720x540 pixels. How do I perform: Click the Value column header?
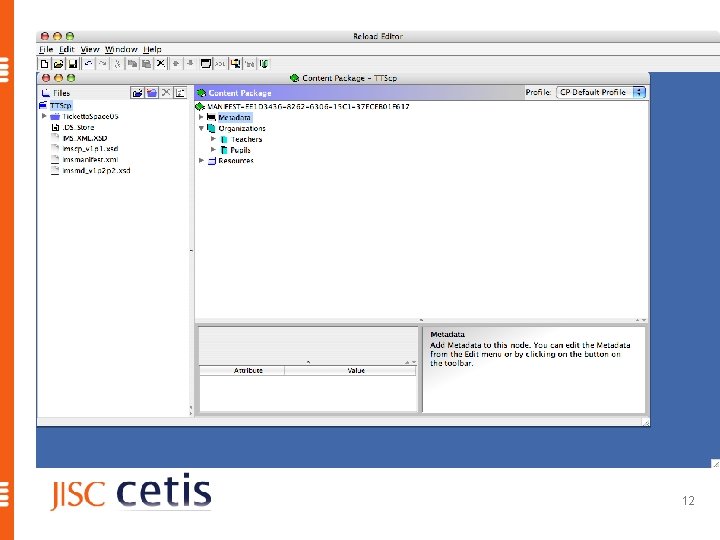[x=350, y=371]
